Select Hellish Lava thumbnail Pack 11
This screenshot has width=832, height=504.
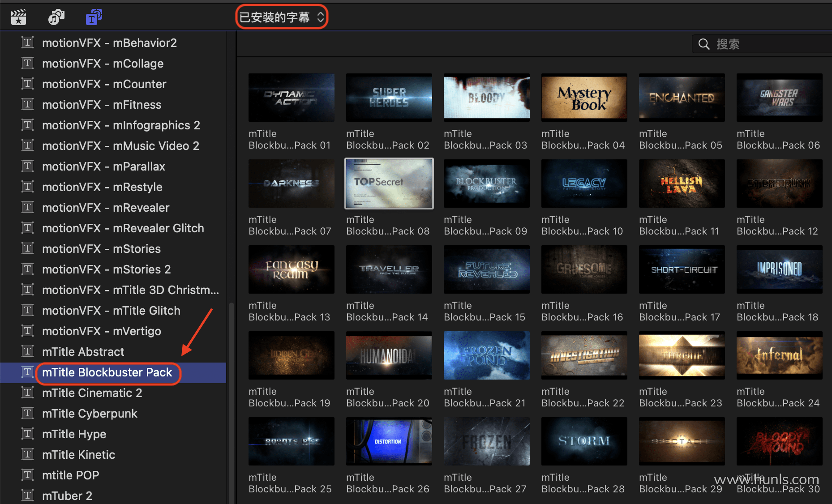pos(682,184)
